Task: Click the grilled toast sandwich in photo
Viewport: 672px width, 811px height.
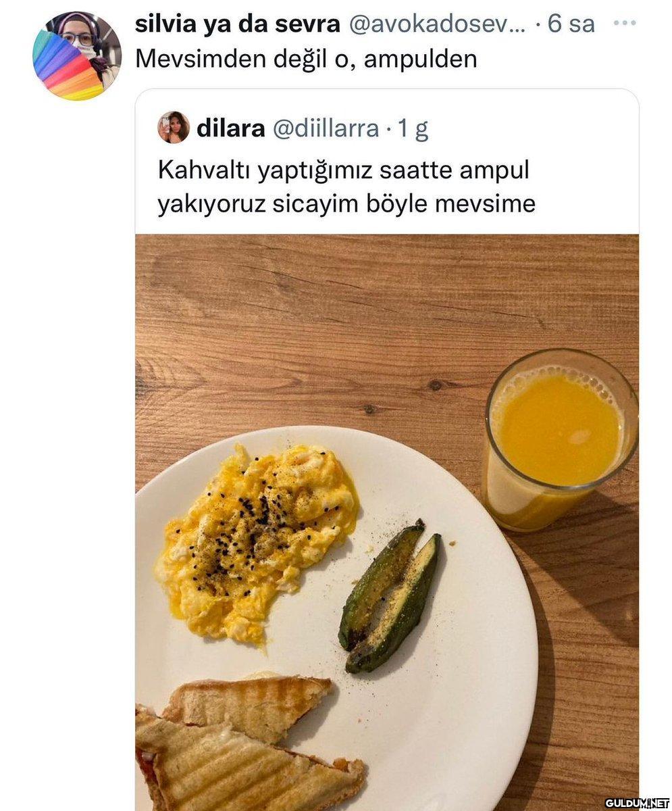Action: [x=247, y=743]
